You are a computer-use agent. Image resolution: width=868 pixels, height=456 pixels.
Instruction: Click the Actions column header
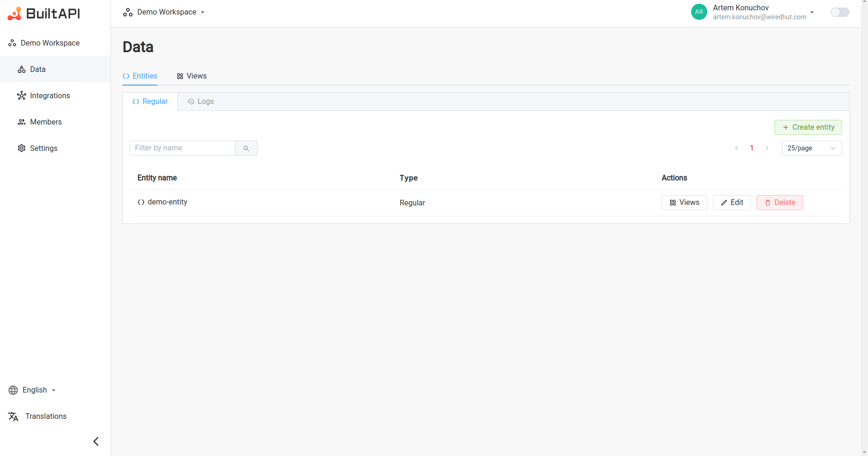[x=674, y=178]
